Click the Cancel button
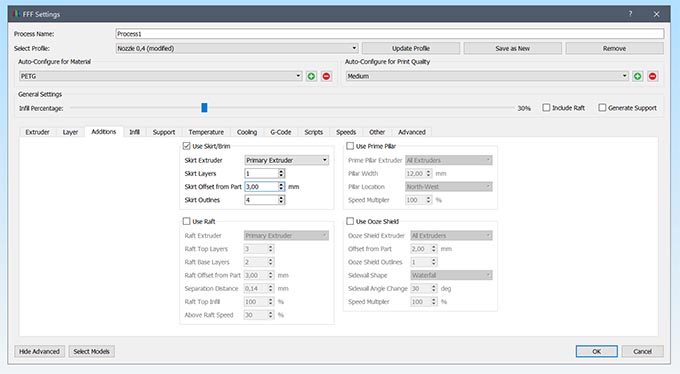680x374 pixels. tap(642, 351)
